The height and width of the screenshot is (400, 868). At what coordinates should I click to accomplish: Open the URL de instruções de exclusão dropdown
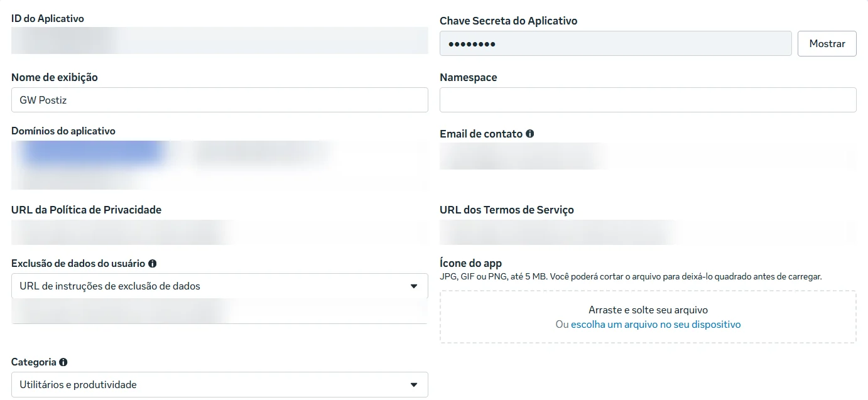click(220, 286)
